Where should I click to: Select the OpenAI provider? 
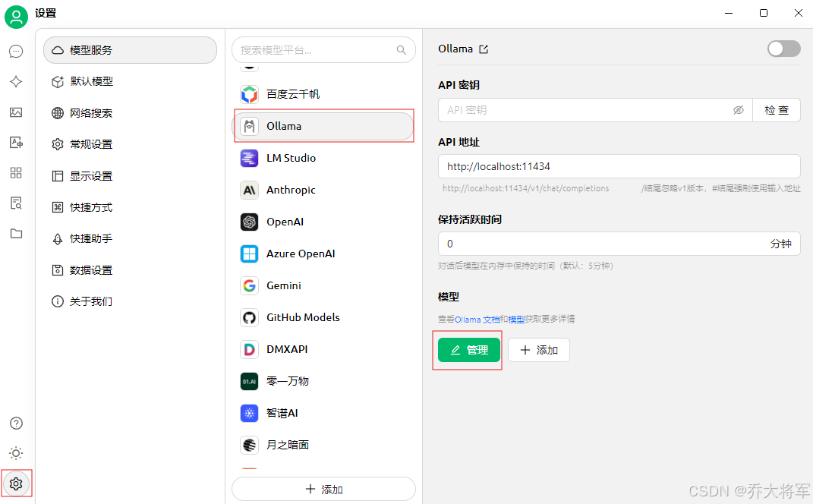(323, 222)
